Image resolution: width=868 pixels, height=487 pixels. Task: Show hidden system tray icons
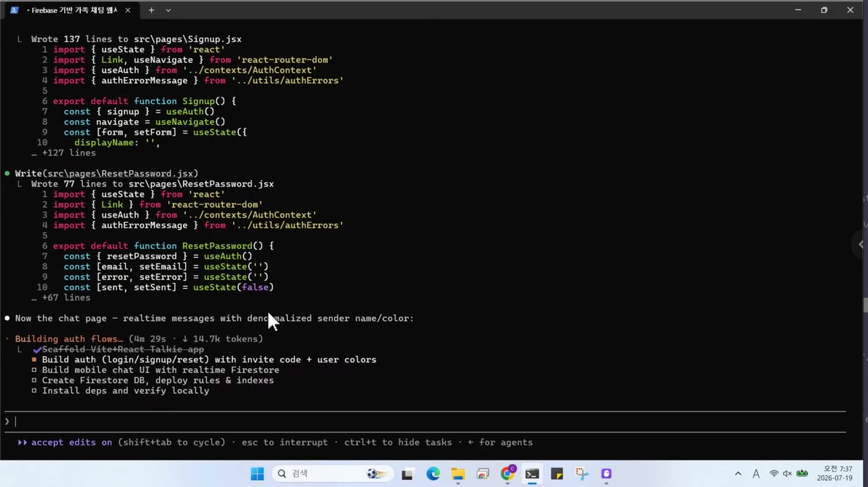(x=738, y=474)
